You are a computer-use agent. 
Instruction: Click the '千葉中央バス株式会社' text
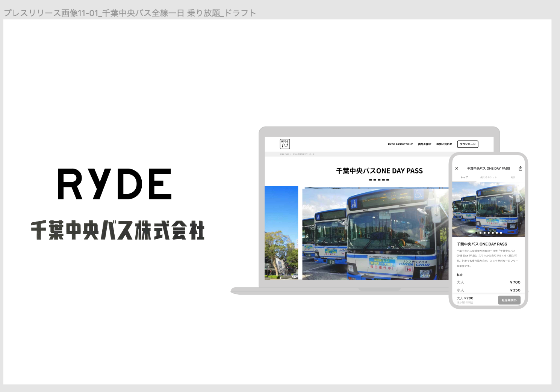pos(118,230)
